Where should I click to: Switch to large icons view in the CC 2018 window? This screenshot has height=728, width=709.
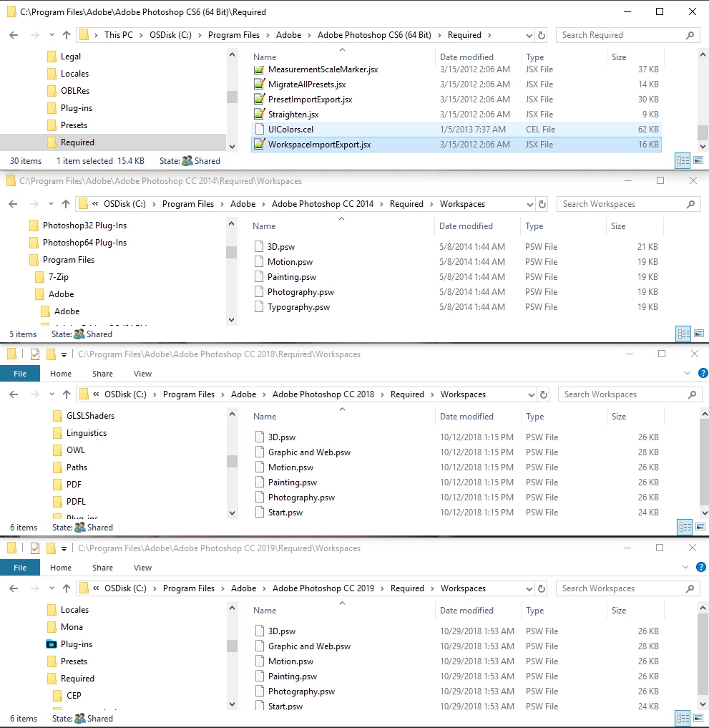[700, 527]
